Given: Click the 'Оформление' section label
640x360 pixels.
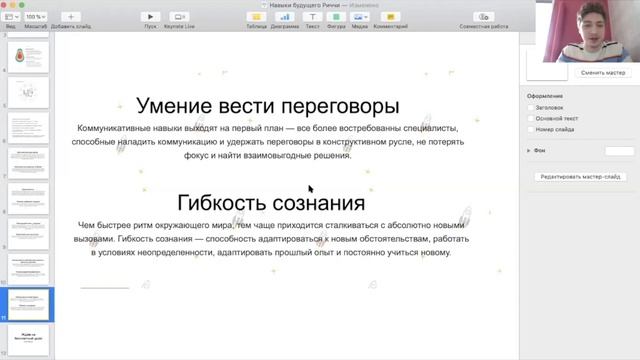Looking at the screenshot, I should click(545, 96).
